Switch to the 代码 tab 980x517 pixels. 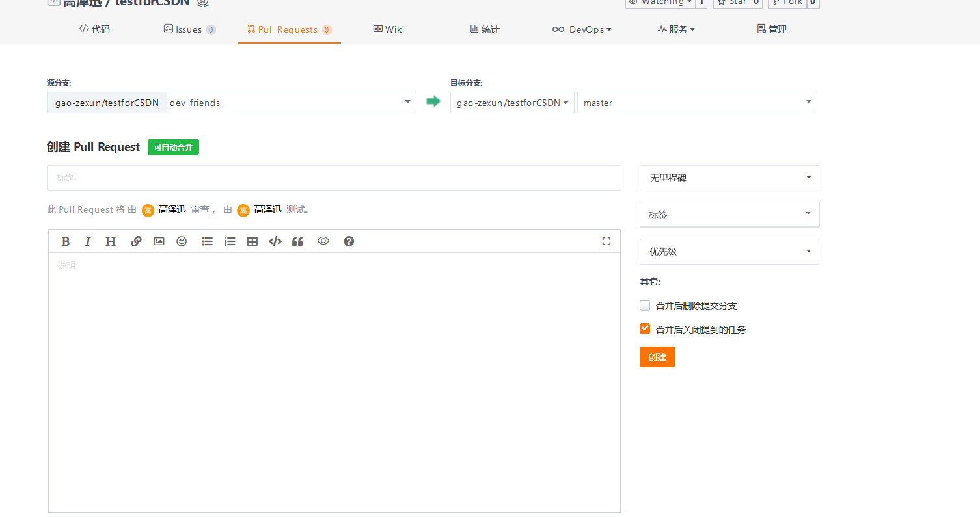point(94,29)
